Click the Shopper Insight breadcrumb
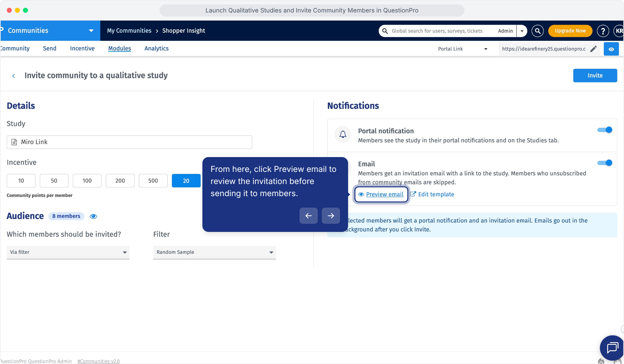The height and width of the screenshot is (364, 624). [183, 31]
